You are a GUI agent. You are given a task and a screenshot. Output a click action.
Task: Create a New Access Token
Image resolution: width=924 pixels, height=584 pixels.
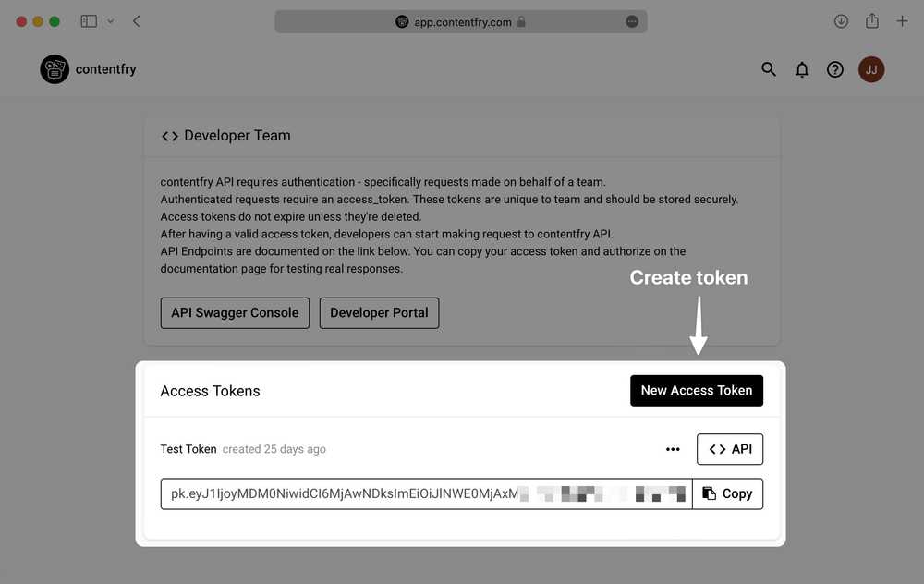(697, 390)
